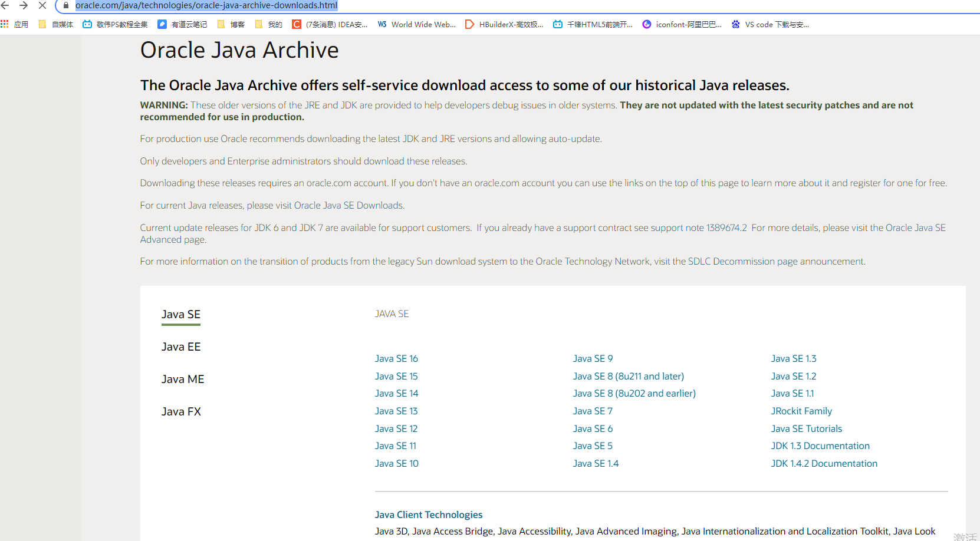Open the 敬伟PS教程全集 bookmark
Viewport: 980px width, 541px height.
(x=116, y=24)
